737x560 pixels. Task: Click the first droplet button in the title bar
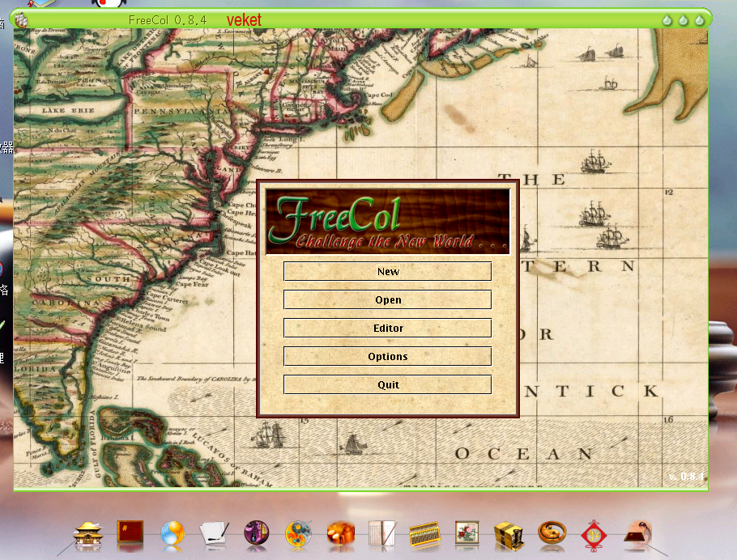coord(667,20)
